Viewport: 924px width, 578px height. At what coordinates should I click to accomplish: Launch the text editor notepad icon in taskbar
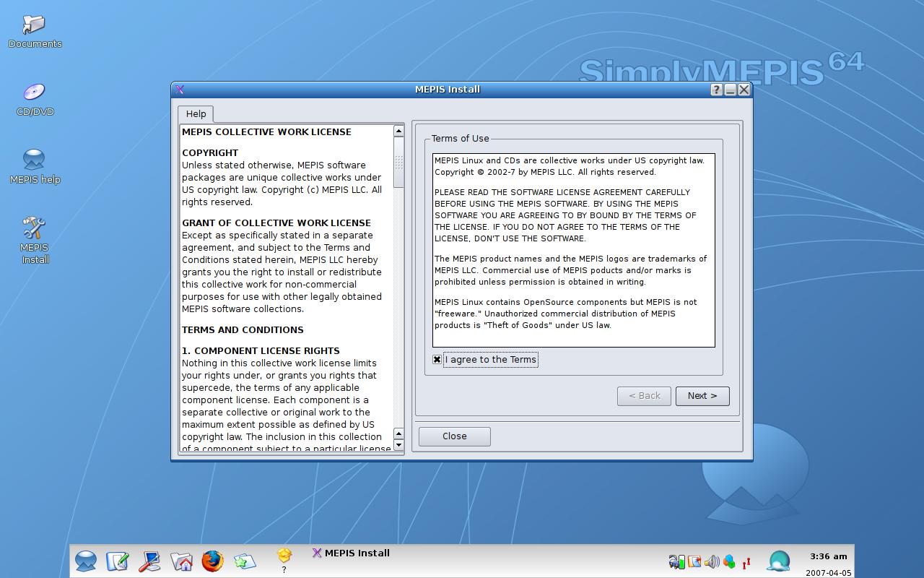tap(118, 561)
